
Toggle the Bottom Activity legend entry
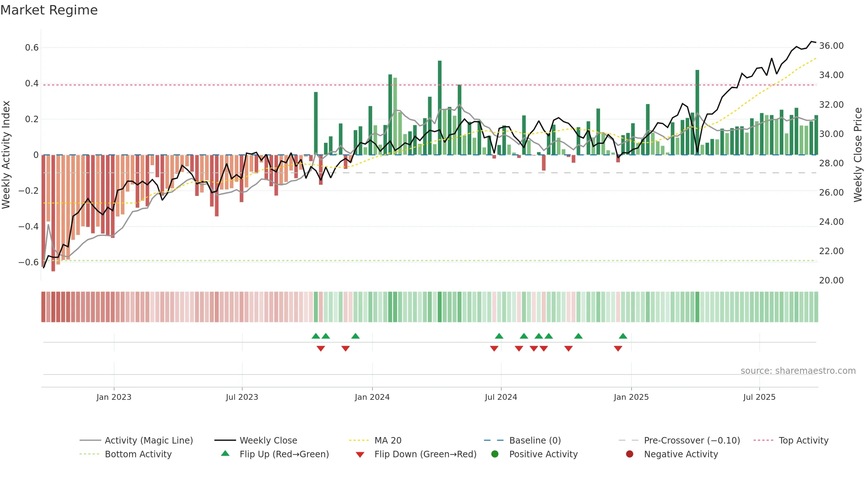point(125,454)
